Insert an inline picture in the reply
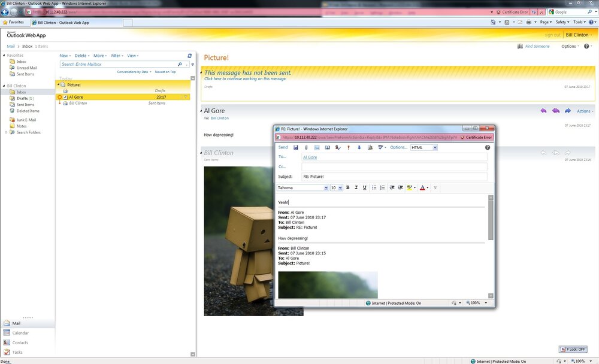The height and width of the screenshot is (364, 599). [317, 147]
